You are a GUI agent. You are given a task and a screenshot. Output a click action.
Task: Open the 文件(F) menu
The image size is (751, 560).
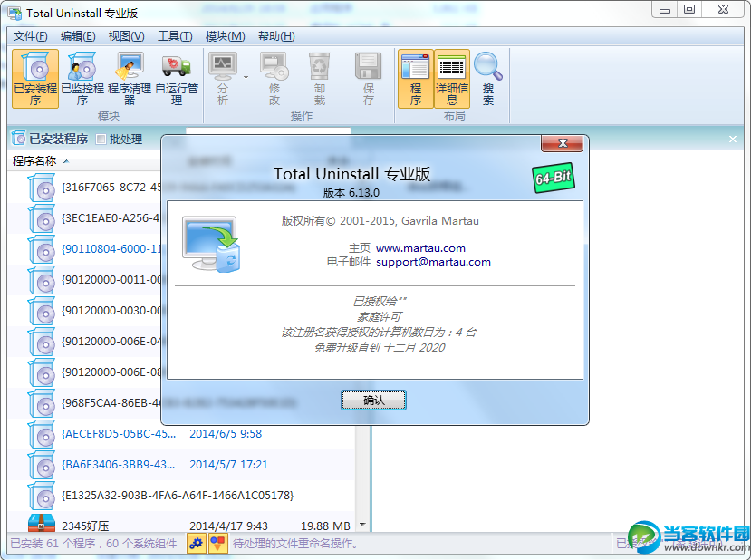pyautogui.click(x=30, y=36)
